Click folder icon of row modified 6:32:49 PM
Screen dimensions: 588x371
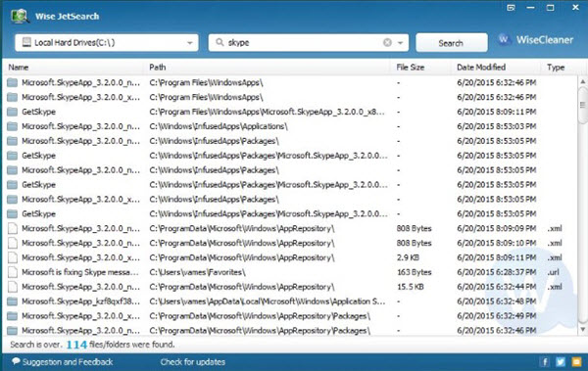pos(13,316)
